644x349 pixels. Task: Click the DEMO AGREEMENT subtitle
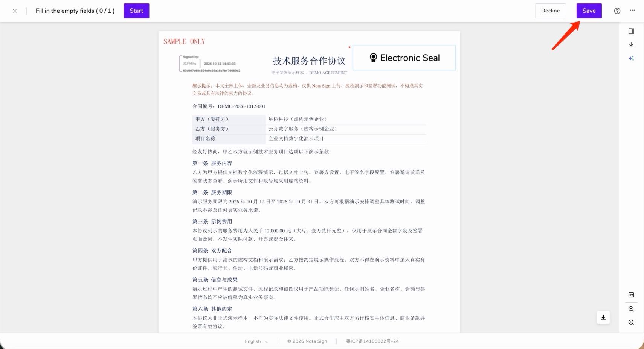pos(328,73)
